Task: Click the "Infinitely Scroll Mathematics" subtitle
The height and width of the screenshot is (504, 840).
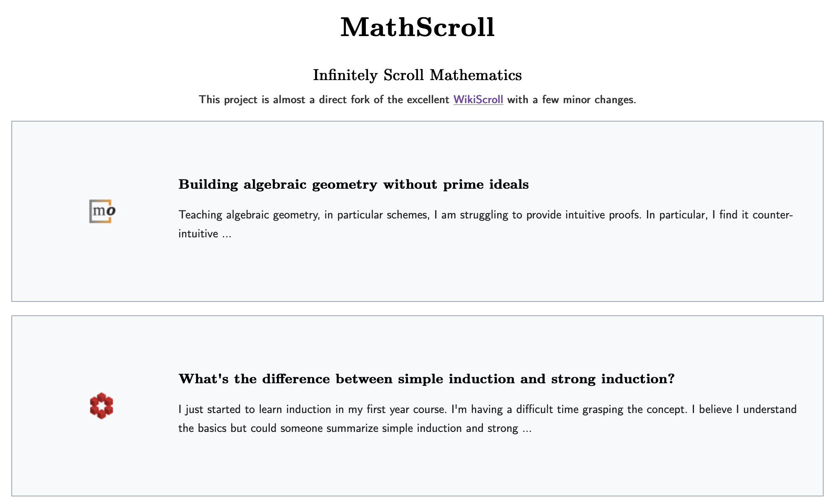Action: point(417,75)
